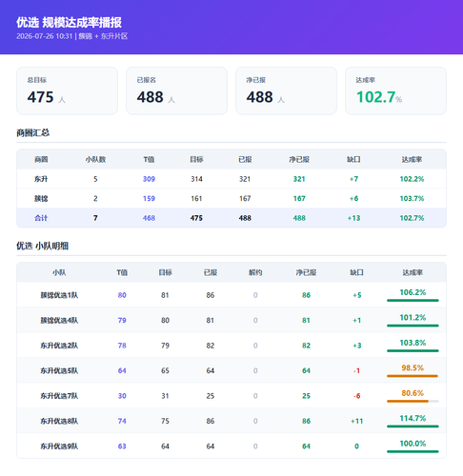This screenshot has width=463, height=476.
Task: Select the 总目标 card showing 475
Action: click(x=67, y=90)
